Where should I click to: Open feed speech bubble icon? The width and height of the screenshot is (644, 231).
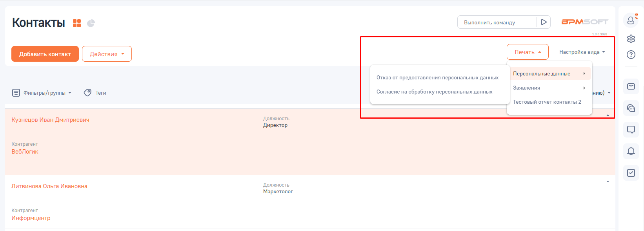631,129
